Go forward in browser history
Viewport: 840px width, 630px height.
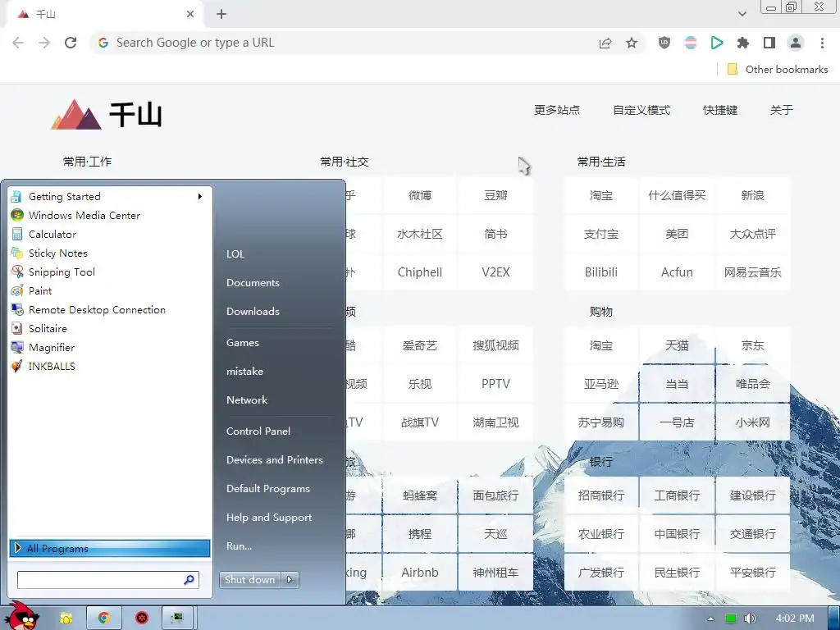pyautogui.click(x=44, y=43)
